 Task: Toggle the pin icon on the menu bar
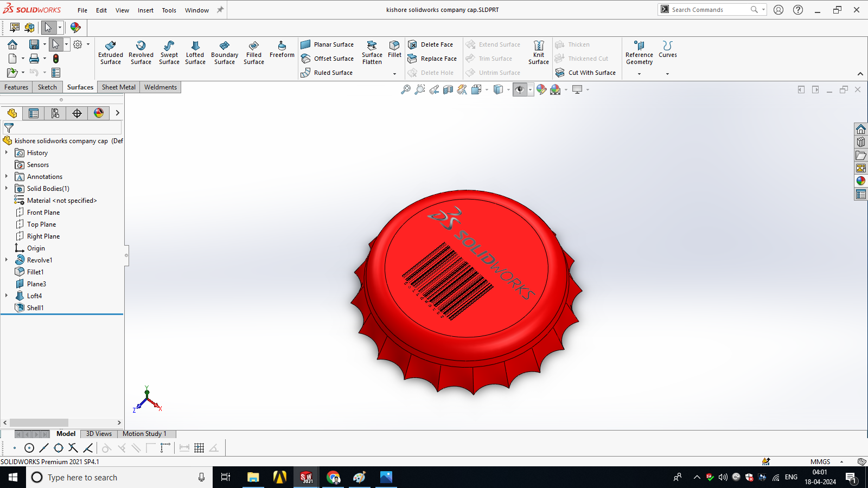[220, 10]
